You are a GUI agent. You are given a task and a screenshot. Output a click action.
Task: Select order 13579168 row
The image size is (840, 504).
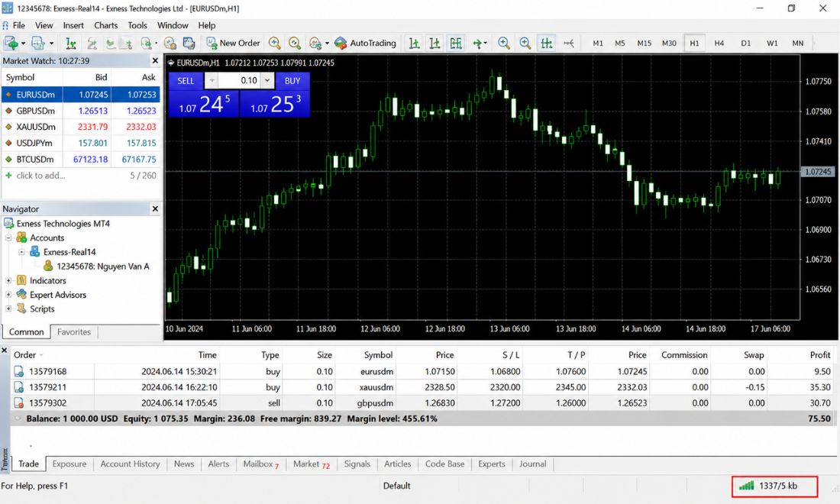point(423,371)
